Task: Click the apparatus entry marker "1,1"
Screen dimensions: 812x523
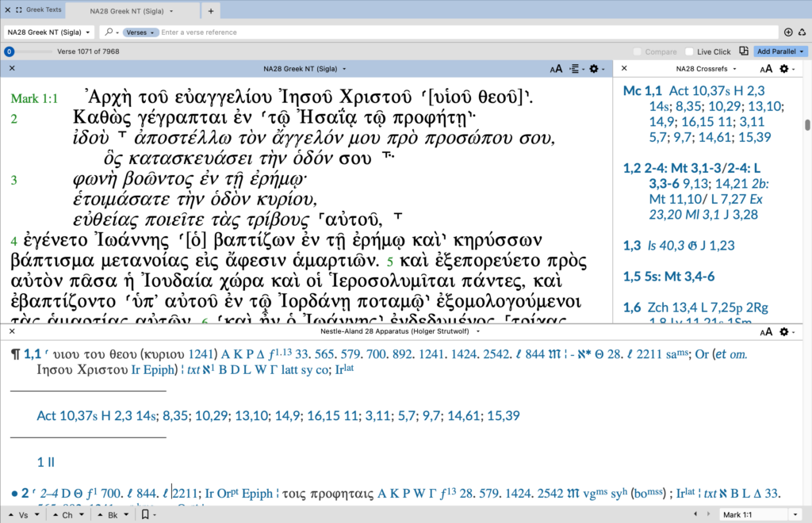Action: 32,354
